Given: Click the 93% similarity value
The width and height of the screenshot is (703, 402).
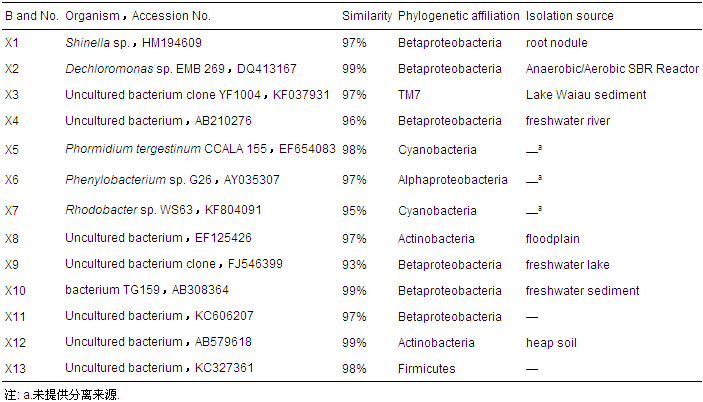Looking at the screenshot, I should [354, 265].
